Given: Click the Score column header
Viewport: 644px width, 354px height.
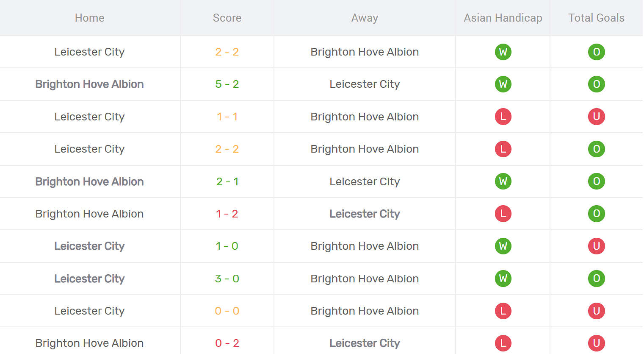Looking at the screenshot, I should click(x=227, y=18).
